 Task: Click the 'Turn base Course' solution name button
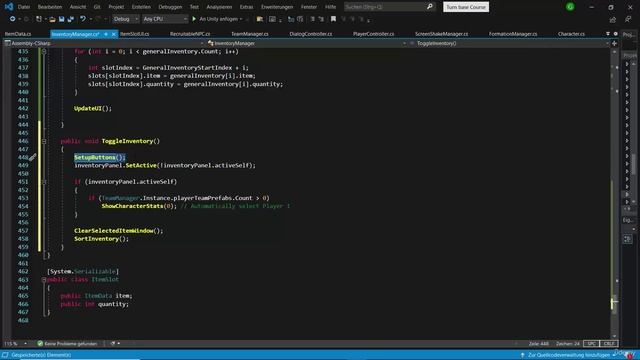click(x=466, y=7)
